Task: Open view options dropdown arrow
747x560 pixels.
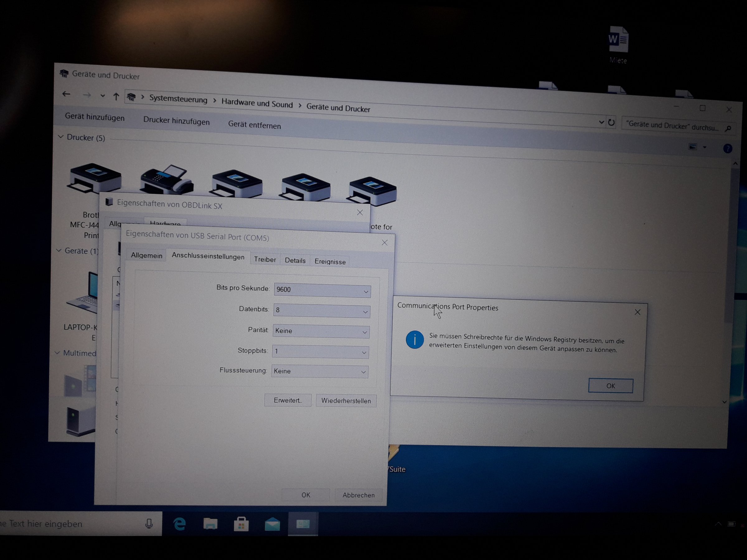Action: tap(704, 147)
